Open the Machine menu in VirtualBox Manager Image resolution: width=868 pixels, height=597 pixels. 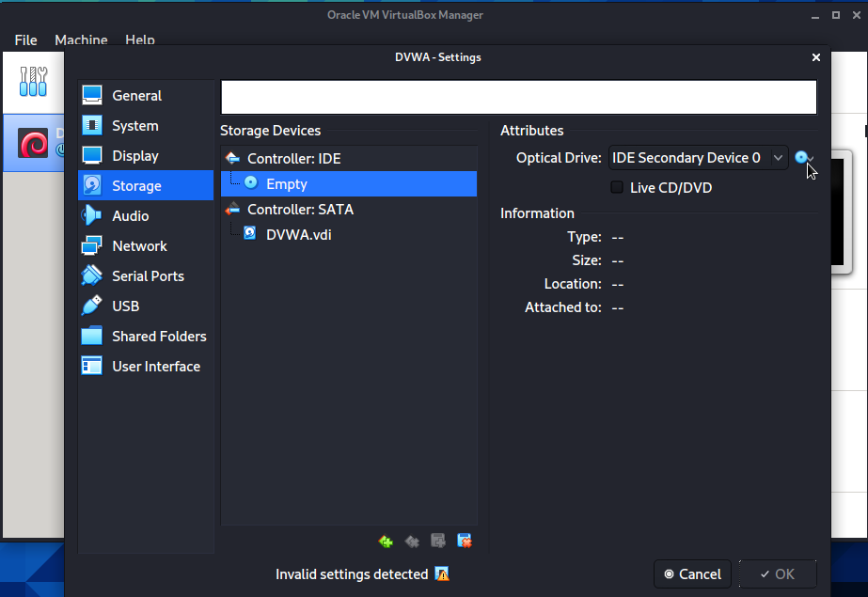(x=81, y=39)
